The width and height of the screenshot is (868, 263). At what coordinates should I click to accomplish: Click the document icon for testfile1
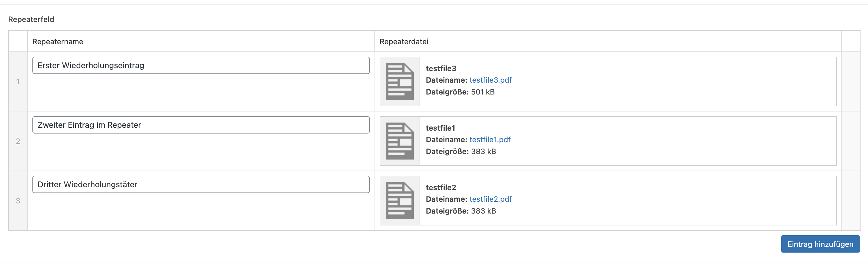[x=400, y=141]
